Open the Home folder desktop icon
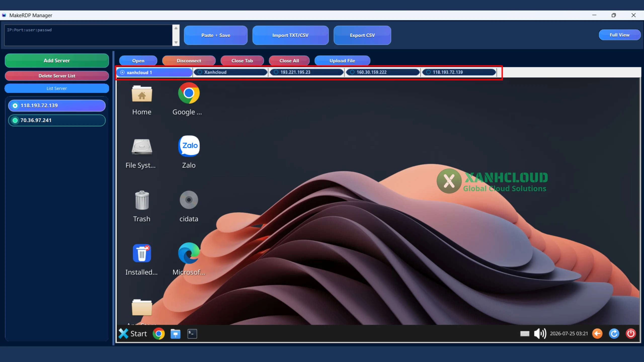Image resolution: width=644 pixels, height=362 pixels. 142,100
